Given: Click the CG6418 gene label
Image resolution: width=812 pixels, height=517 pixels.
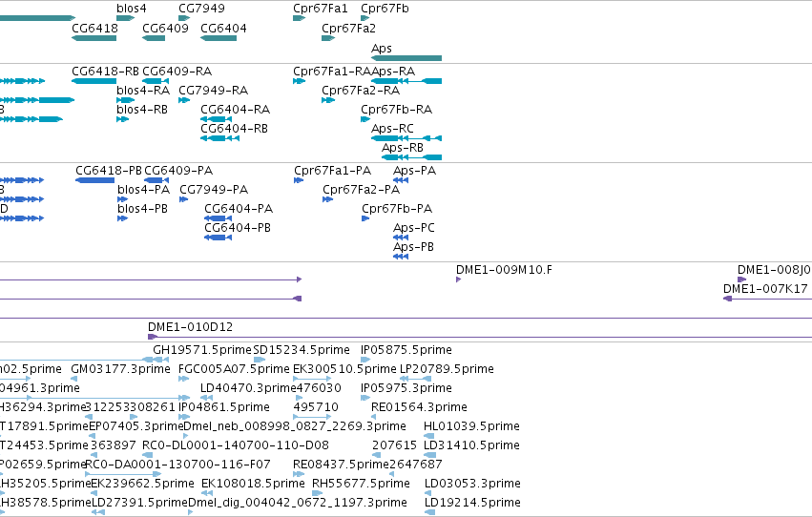Looking at the screenshot, I should pos(94,29).
